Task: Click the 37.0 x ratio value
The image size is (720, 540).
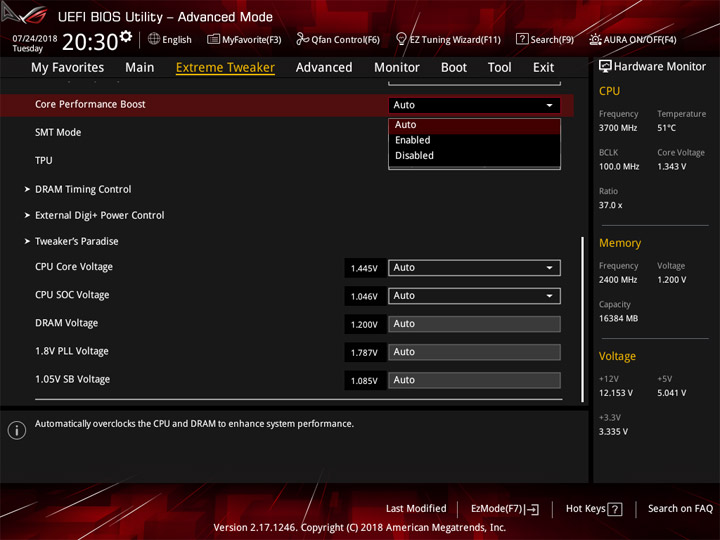Action: click(x=610, y=205)
